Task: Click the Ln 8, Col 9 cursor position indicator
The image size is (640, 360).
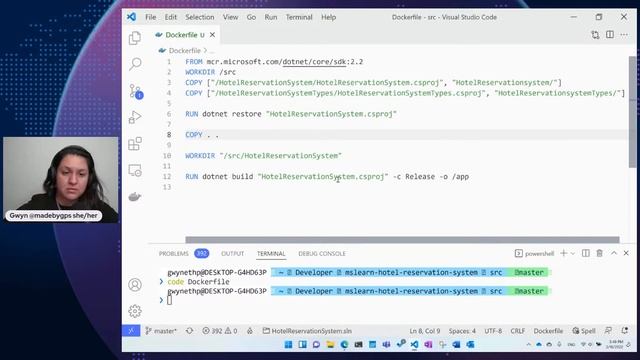Action: pos(424,331)
